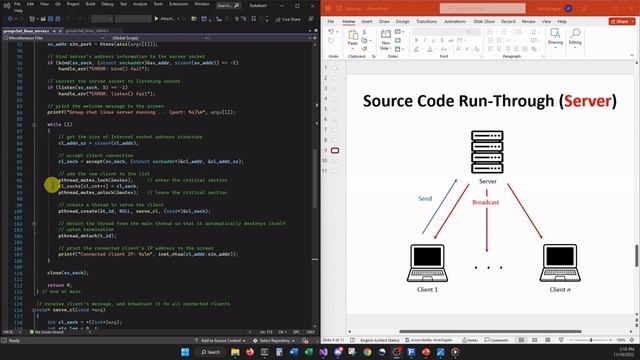Toggle Underline formatting in PowerPoint
This screenshot has height=360, width=640.
tap(433, 40)
